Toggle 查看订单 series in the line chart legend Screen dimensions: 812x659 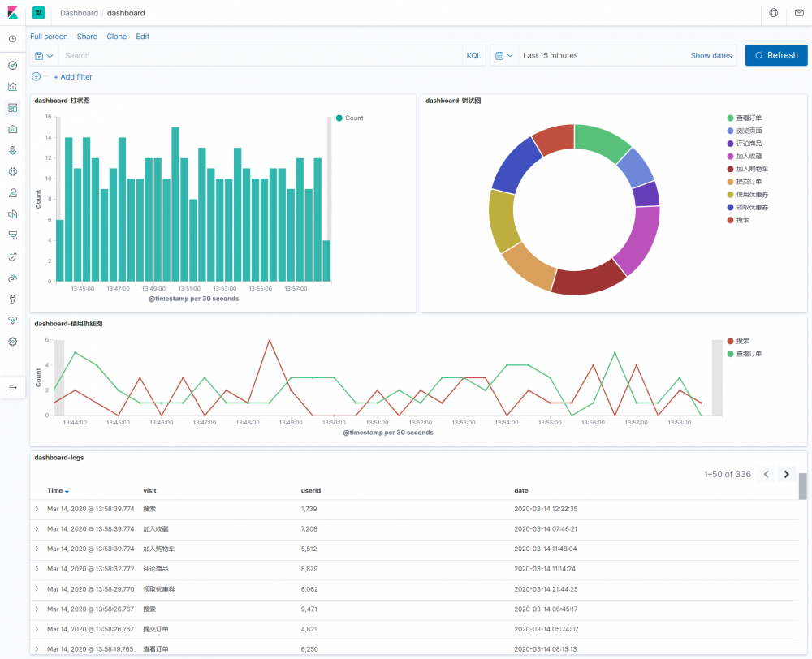pyautogui.click(x=748, y=354)
